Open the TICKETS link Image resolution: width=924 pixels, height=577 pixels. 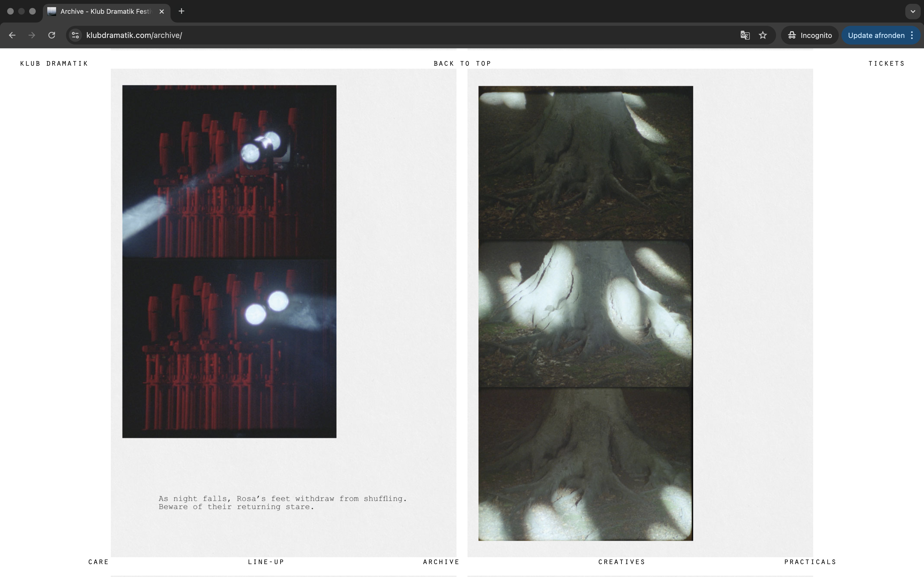point(886,63)
